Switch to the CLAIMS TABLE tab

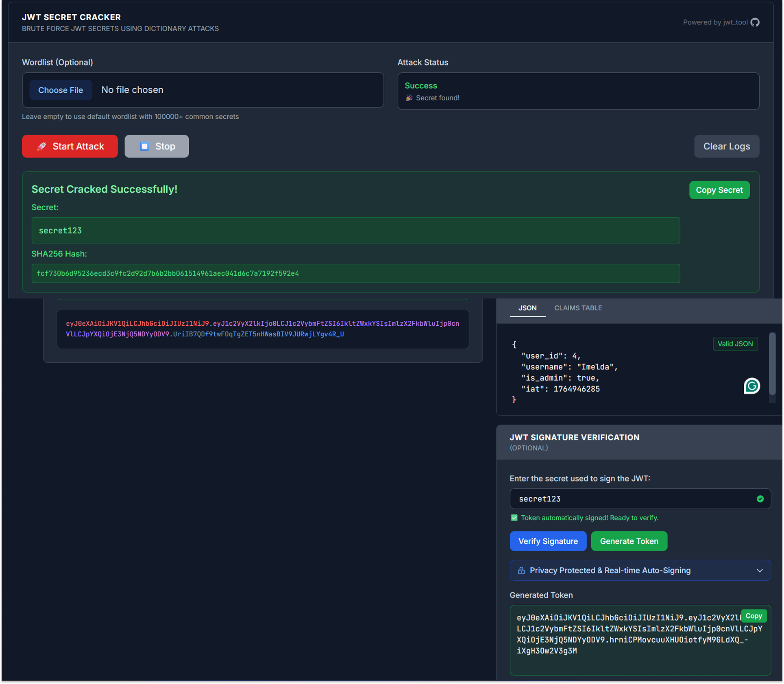[x=578, y=308]
